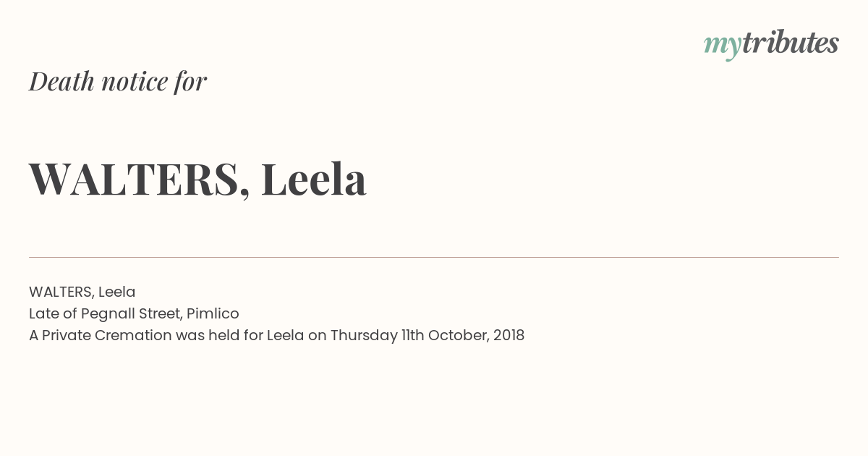
Task: Click the word "Death" in italic heading
Action: click(x=61, y=81)
